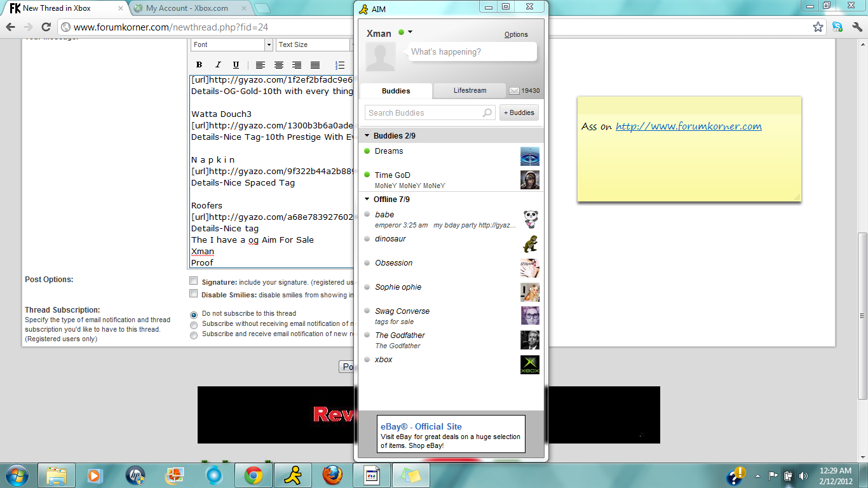
Task: Click the 'What's happening?' status field
Action: tap(472, 52)
